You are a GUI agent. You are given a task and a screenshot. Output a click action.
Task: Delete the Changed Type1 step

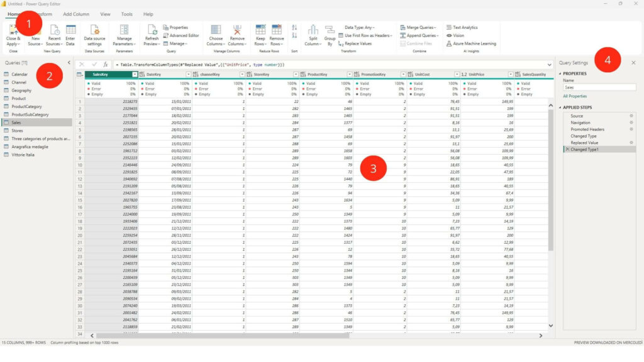point(567,150)
